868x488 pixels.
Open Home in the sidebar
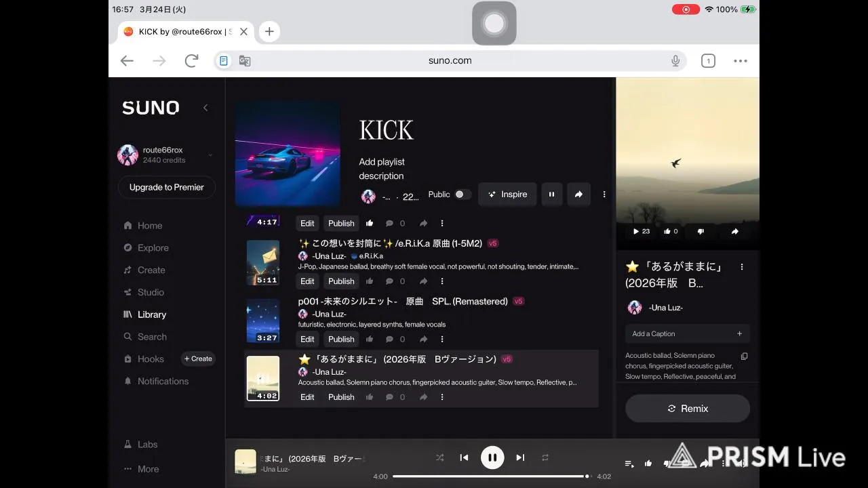(143, 226)
